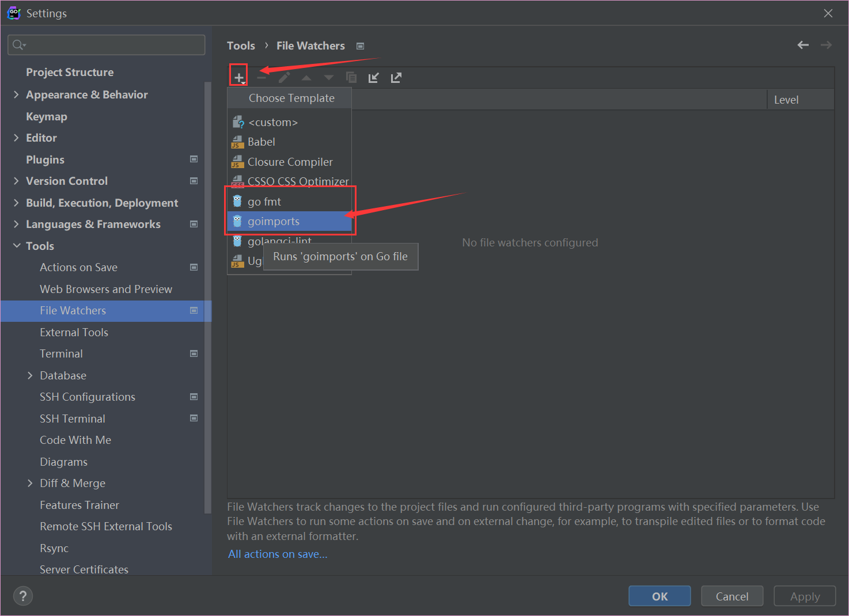Click the Move Up arrow icon
849x616 pixels.
(x=306, y=77)
